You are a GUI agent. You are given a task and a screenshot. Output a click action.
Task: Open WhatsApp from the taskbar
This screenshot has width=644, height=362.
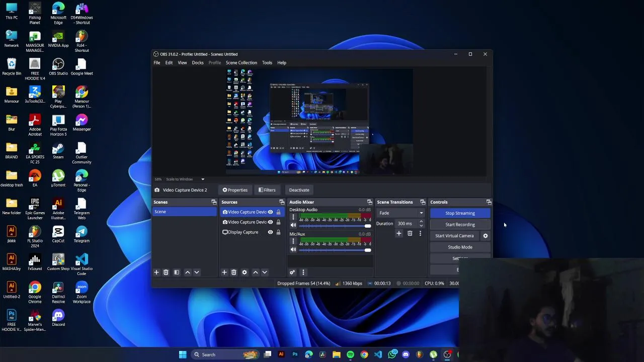click(392, 354)
